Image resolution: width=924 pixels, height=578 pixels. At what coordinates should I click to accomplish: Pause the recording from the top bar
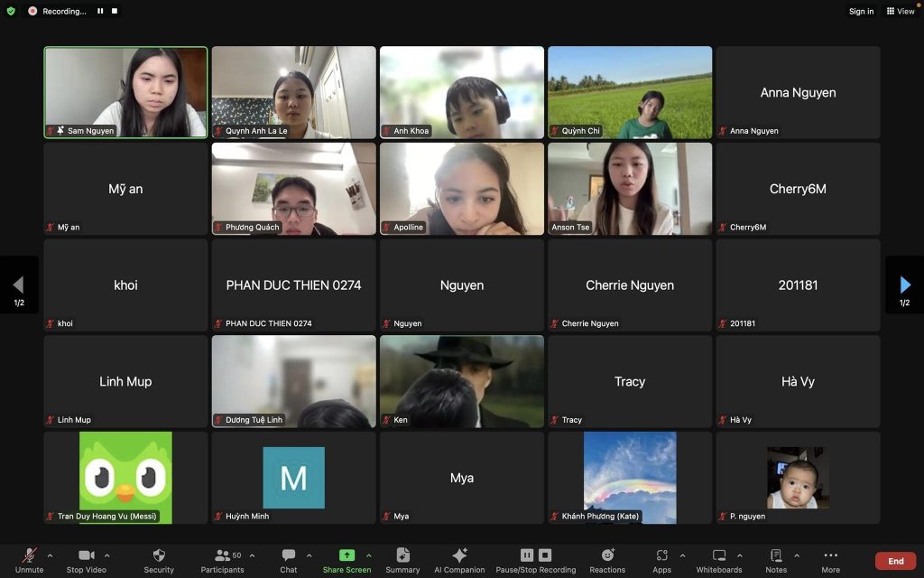click(100, 11)
